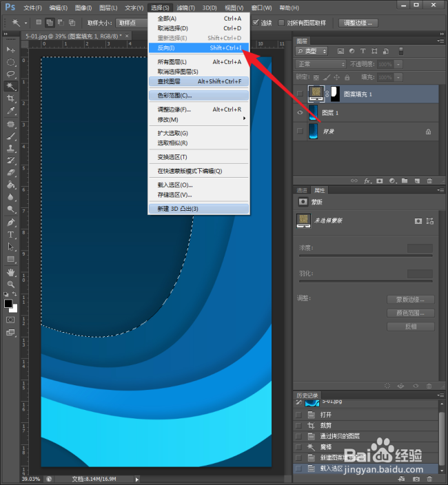Select the Blur tool

(x=10, y=197)
